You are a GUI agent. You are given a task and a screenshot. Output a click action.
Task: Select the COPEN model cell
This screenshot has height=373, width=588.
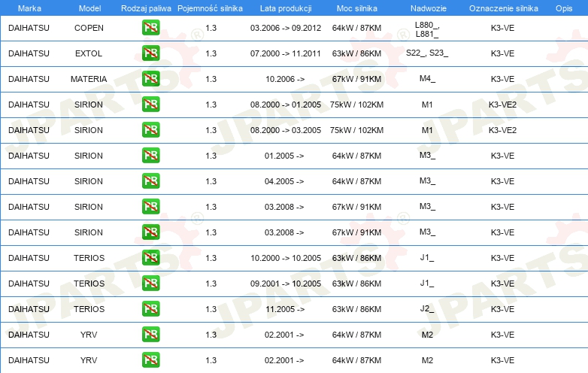[x=89, y=28]
